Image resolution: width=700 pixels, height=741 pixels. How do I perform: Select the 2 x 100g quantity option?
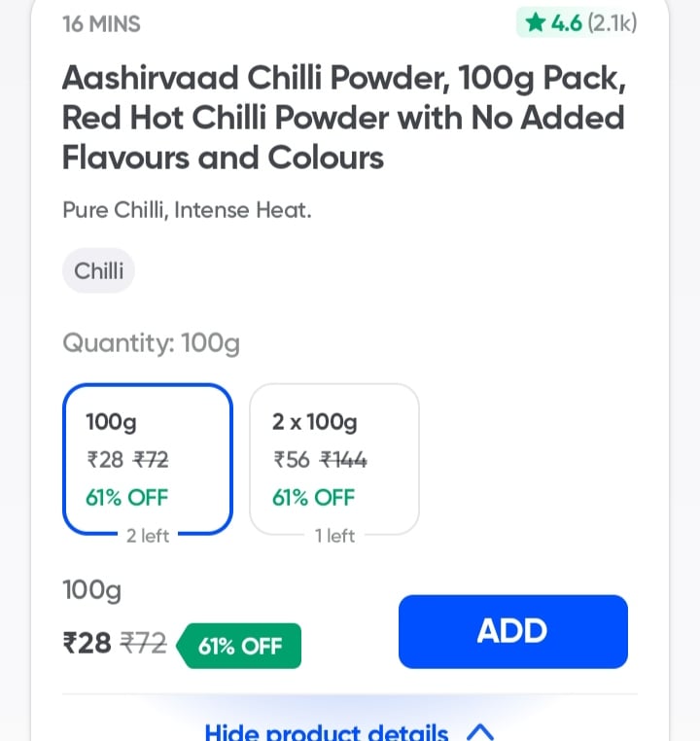coord(334,459)
